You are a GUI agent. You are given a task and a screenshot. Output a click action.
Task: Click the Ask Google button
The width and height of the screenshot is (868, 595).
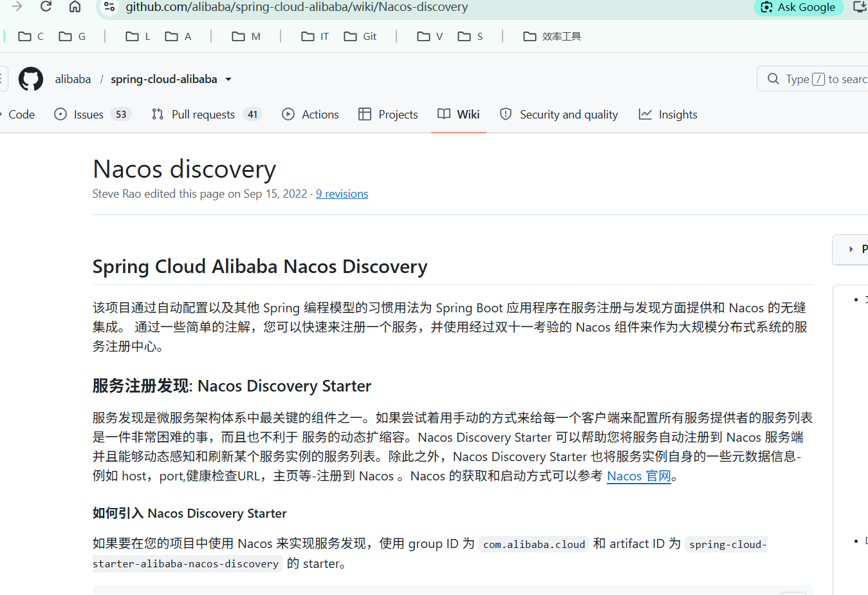798,7
